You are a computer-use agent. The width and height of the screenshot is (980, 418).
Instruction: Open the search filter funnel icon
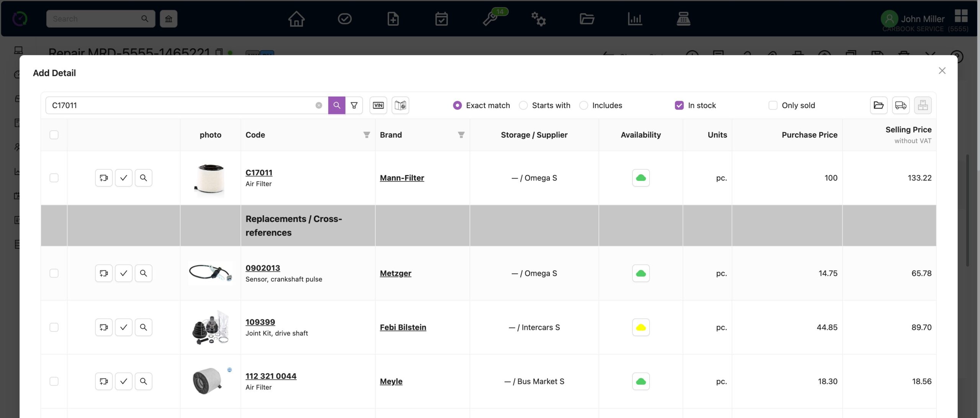tap(354, 105)
